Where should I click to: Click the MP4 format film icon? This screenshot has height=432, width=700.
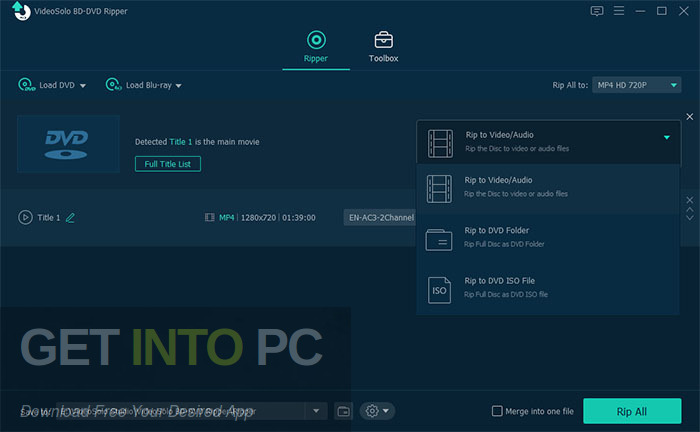[x=209, y=217]
